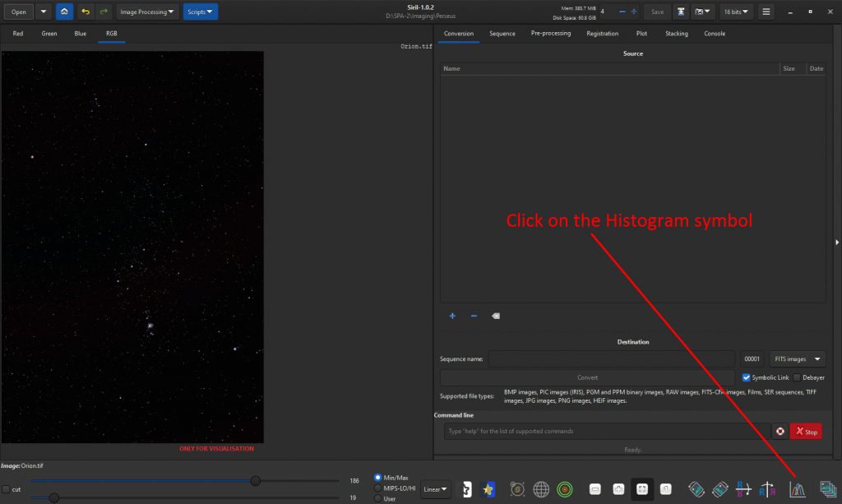This screenshot has width=842, height=504.
Task: Enable the Debayer checkbox
Action: (x=796, y=377)
